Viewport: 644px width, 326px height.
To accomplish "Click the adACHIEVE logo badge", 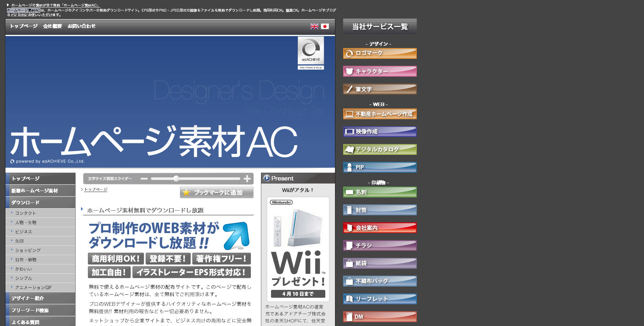I will 311,53.
